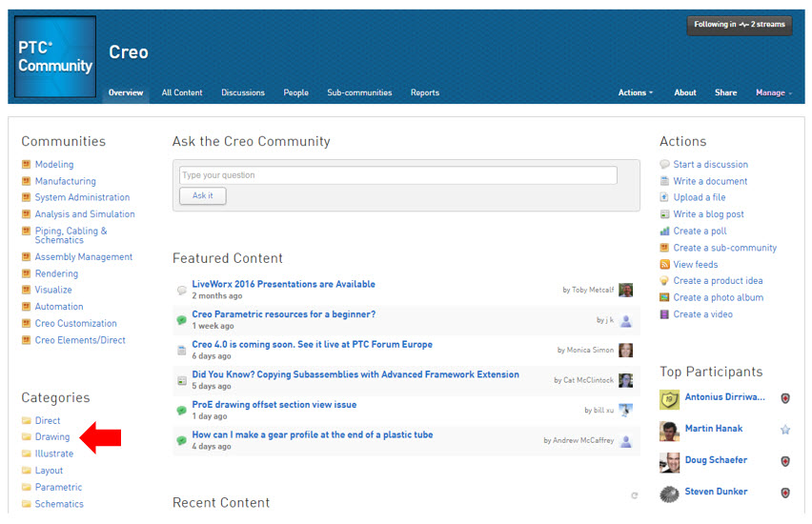This screenshot has height=524, width=812.
Task: Open the Schematics category
Action: [59, 504]
